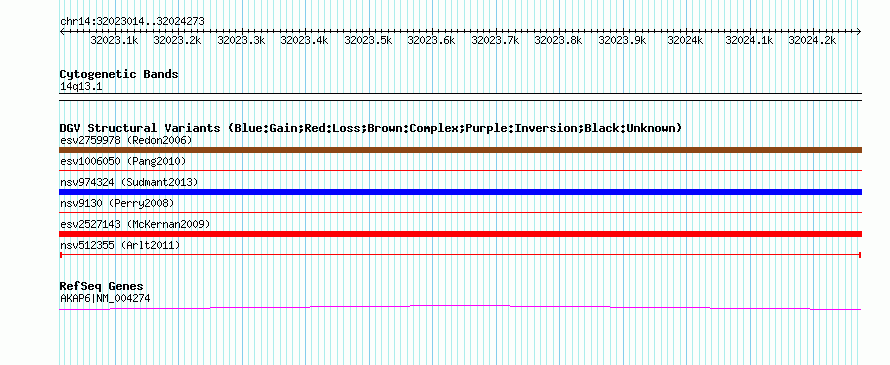This screenshot has width=890, height=365.
Task: Click the 32023.3k ruler tick label
Action: click(x=241, y=40)
